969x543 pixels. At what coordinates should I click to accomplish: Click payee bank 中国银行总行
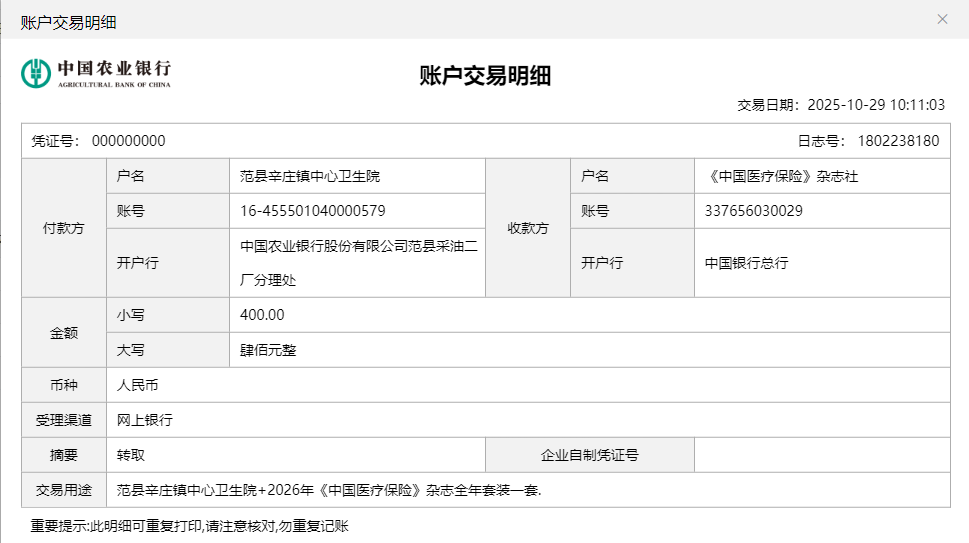746,263
